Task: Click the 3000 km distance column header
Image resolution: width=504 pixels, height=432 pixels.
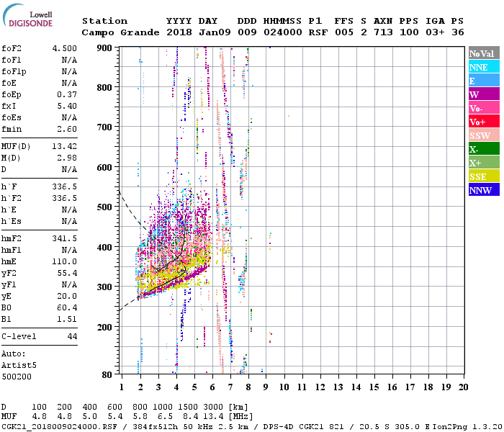Action: 213,407
